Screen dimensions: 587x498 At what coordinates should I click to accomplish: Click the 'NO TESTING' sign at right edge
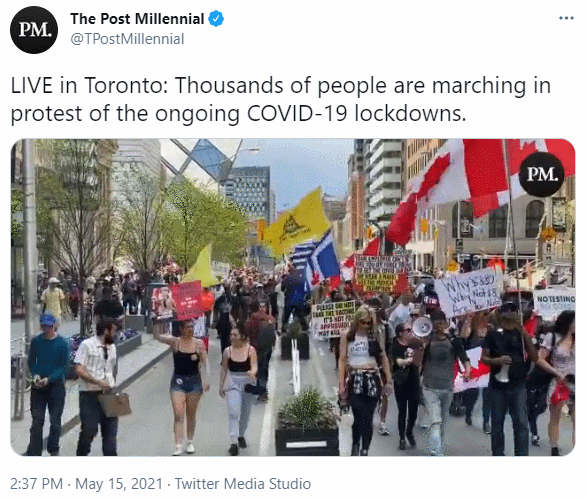tap(554, 302)
